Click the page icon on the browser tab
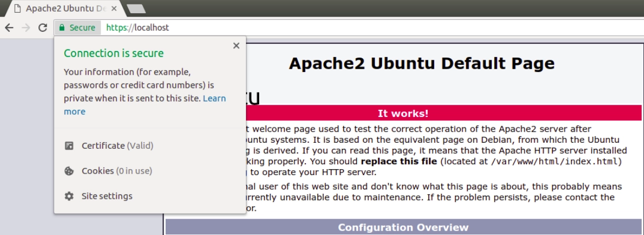 [17, 8]
